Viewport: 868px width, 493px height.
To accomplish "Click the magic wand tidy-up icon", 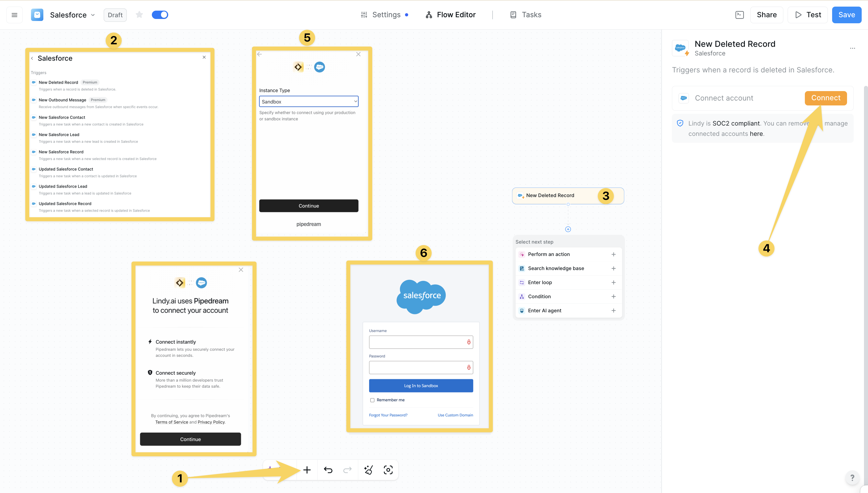I will coord(368,470).
